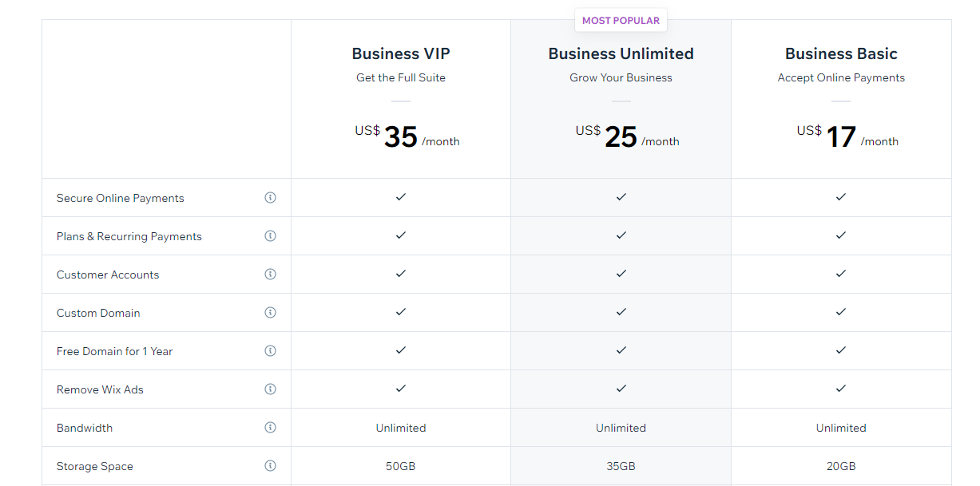This screenshot has width=980, height=486.
Task: Click the 50GB storage value for Business VIP
Action: pos(401,466)
